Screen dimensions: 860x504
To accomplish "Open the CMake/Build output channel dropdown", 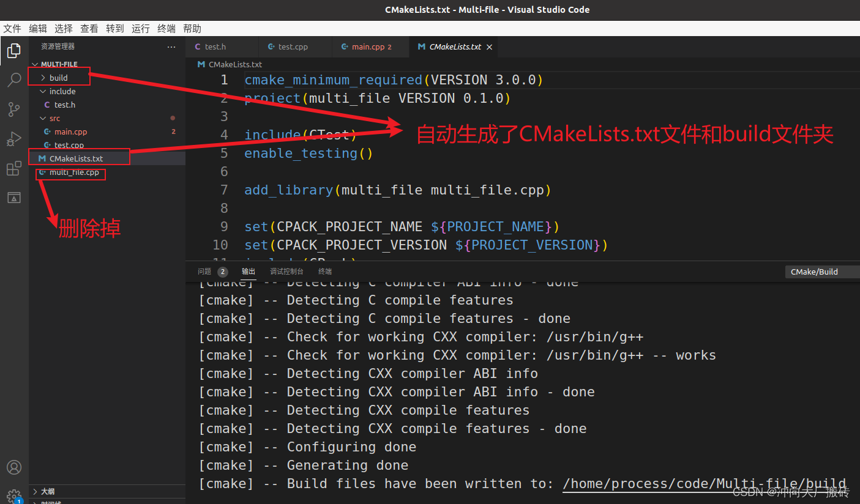I will click(x=822, y=272).
